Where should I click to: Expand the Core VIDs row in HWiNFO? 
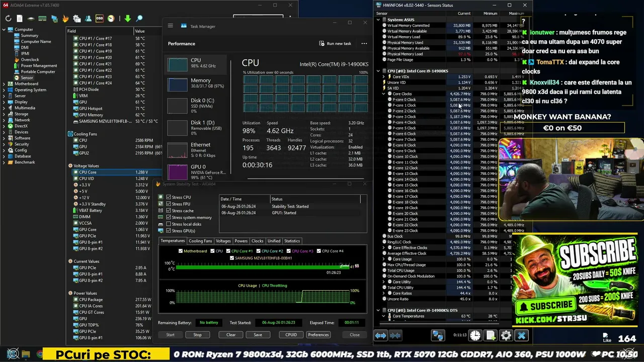(383, 77)
